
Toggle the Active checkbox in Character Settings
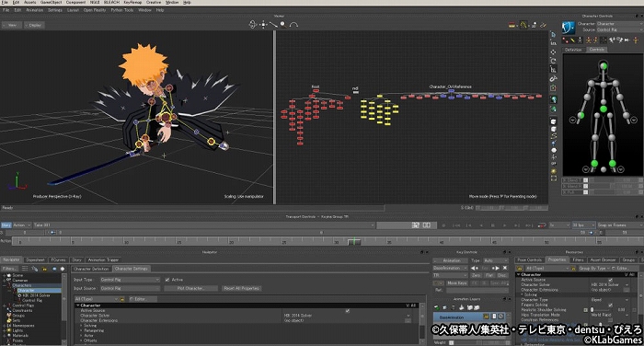(x=167, y=280)
